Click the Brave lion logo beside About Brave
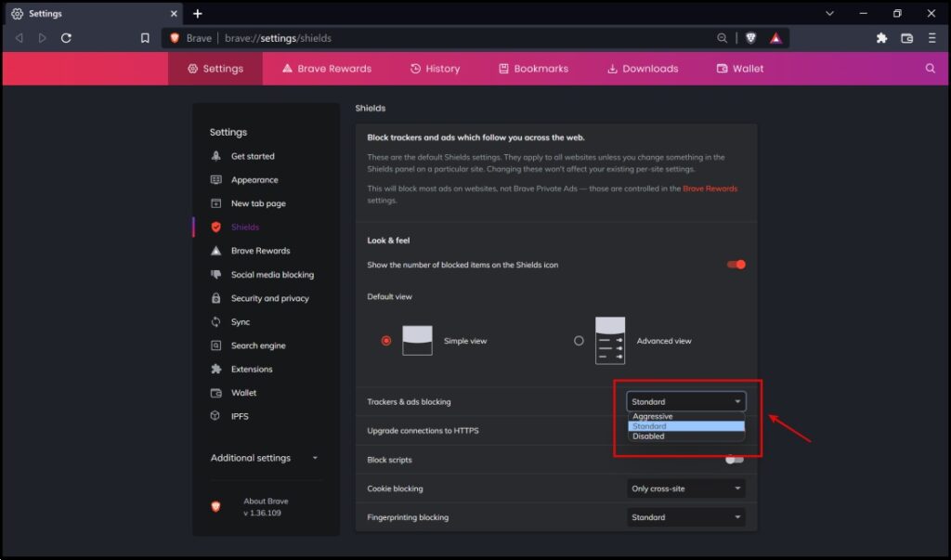This screenshot has width=951, height=560. coord(215,507)
